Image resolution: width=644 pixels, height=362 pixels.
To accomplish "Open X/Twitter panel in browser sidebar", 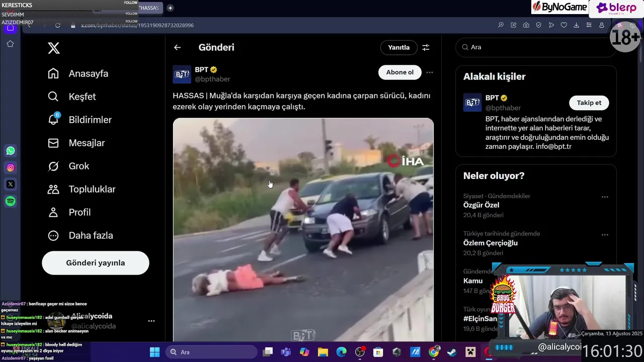I will coord(11,185).
